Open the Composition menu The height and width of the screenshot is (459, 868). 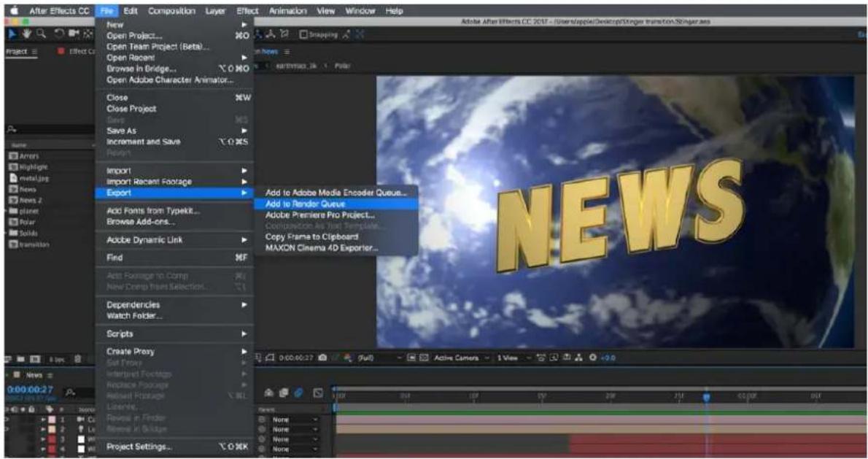[x=171, y=10]
